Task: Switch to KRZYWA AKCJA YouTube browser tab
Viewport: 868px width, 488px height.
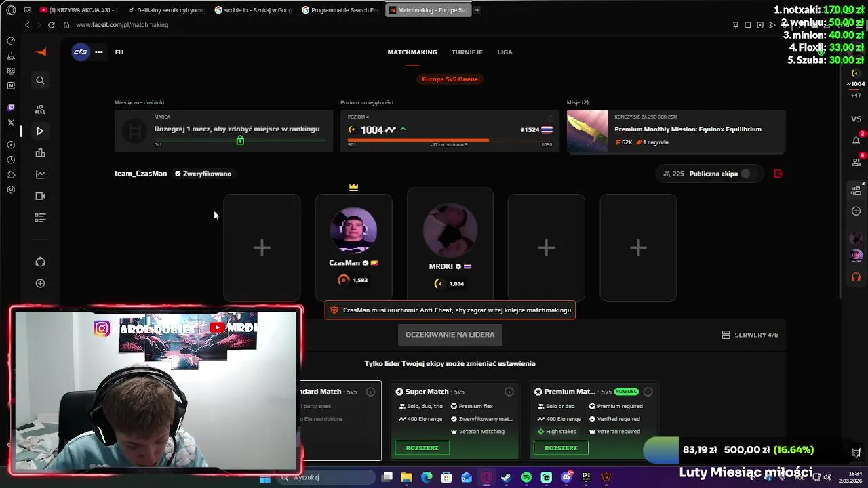Action: (x=79, y=10)
